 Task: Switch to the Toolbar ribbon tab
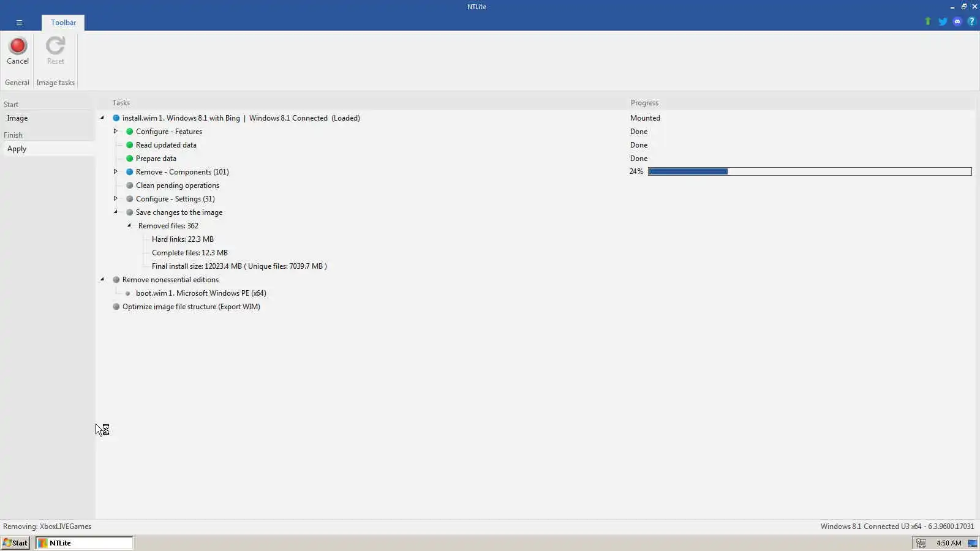pyautogui.click(x=63, y=23)
